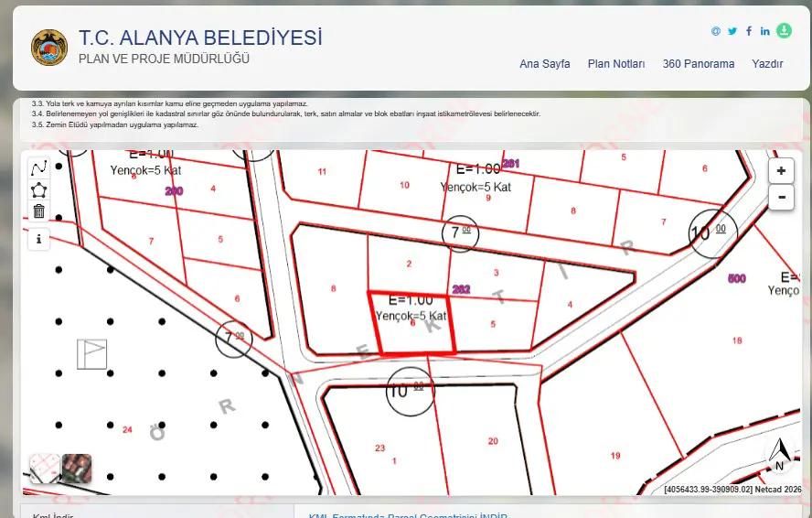Switch to satellite imagery basemap thumbnail
The height and width of the screenshot is (518, 812).
pyautogui.click(x=77, y=469)
